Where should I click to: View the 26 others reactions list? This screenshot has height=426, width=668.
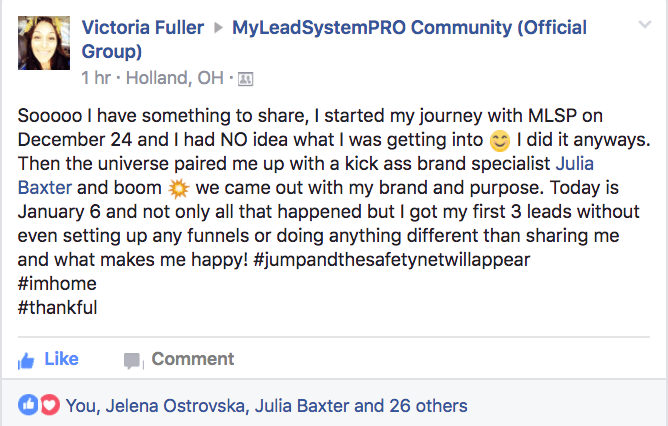point(428,406)
